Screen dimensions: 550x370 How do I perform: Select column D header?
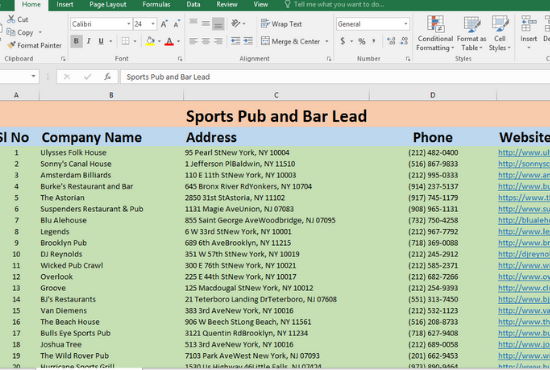pyautogui.click(x=432, y=95)
